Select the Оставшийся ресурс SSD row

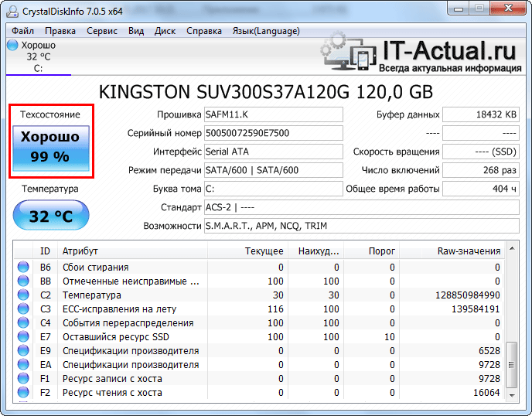pos(259,336)
